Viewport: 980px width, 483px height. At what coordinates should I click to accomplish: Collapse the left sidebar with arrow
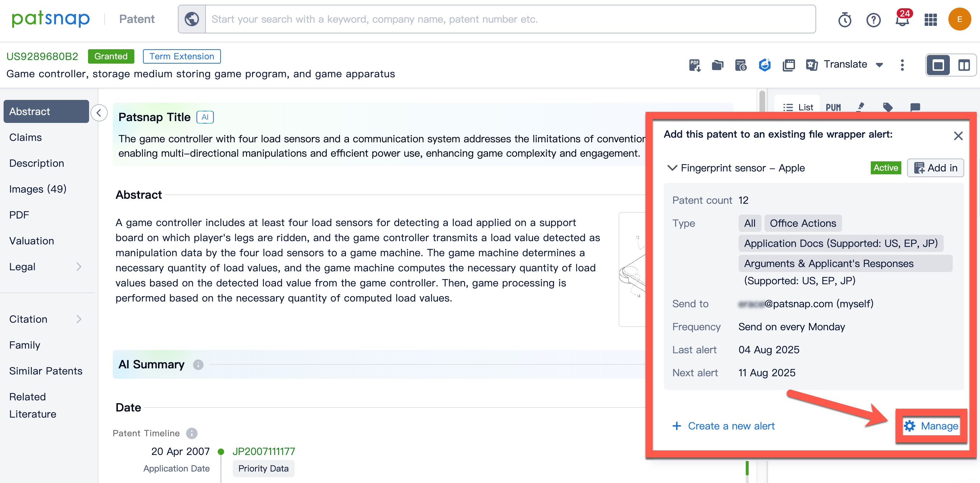(99, 112)
